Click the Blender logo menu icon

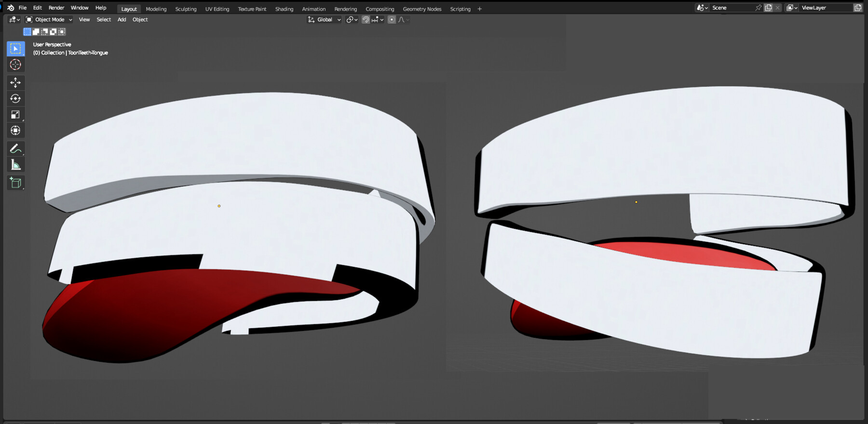[11, 8]
